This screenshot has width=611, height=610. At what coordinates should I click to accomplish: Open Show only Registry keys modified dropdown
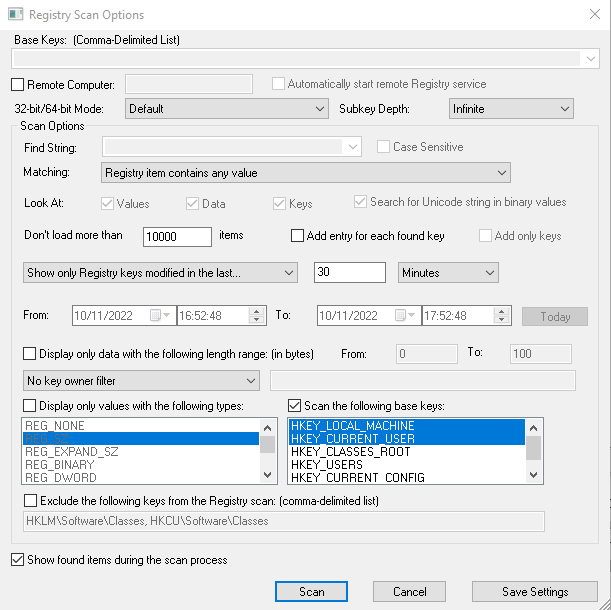coord(161,273)
